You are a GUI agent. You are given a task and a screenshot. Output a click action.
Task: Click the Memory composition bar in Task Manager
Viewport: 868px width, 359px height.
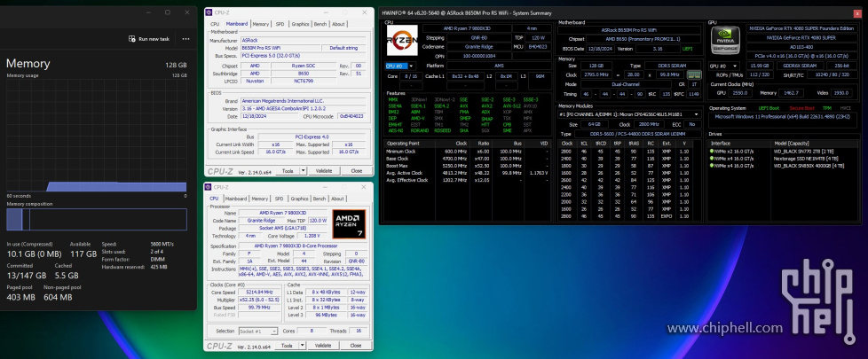point(97,219)
